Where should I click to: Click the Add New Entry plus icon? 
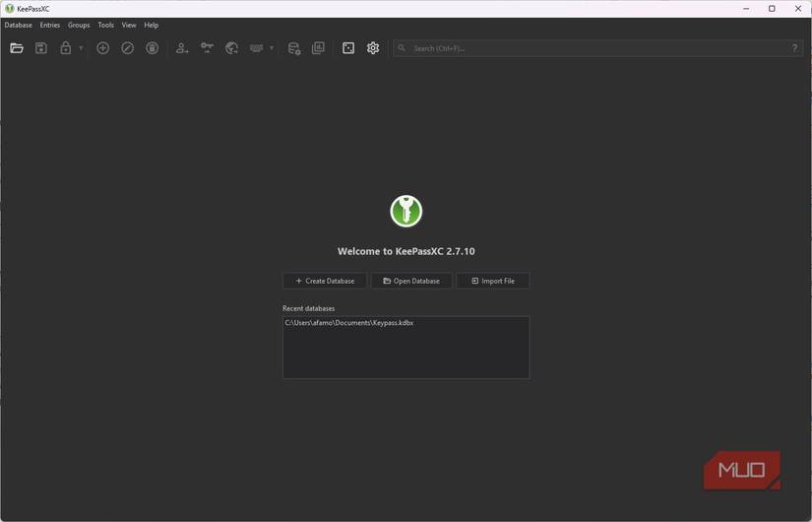point(102,48)
